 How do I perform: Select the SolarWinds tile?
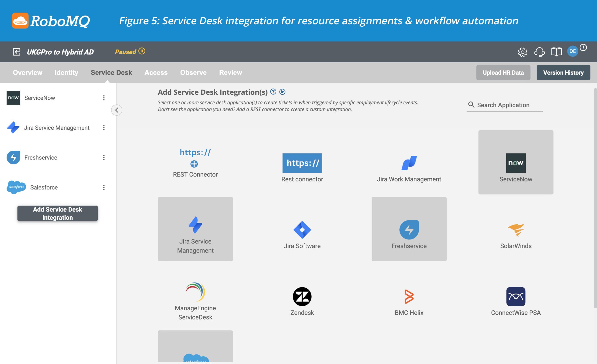click(516, 229)
